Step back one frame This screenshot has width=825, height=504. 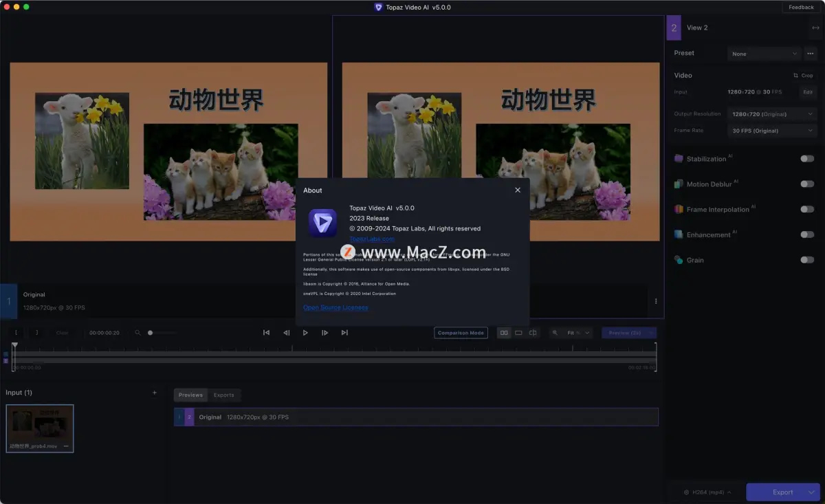pyautogui.click(x=287, y=333)
